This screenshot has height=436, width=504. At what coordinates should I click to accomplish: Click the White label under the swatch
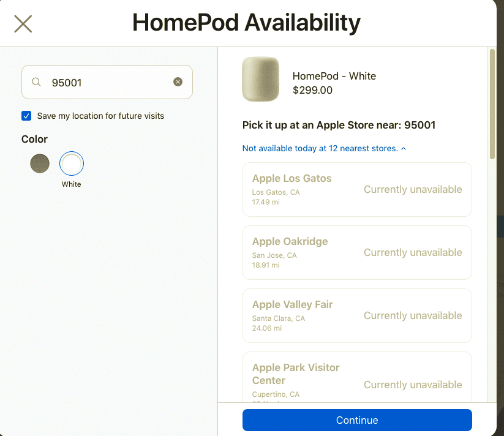click(72, 184)
